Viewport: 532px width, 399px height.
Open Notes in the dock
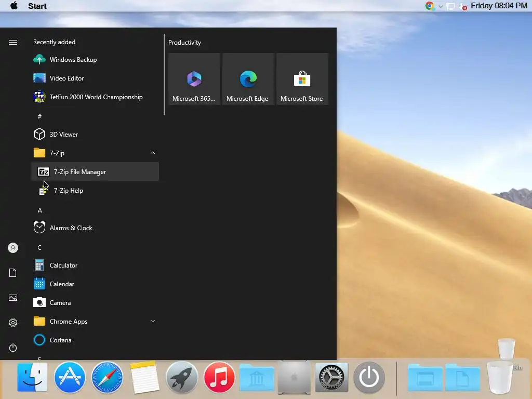pos(144,377)
